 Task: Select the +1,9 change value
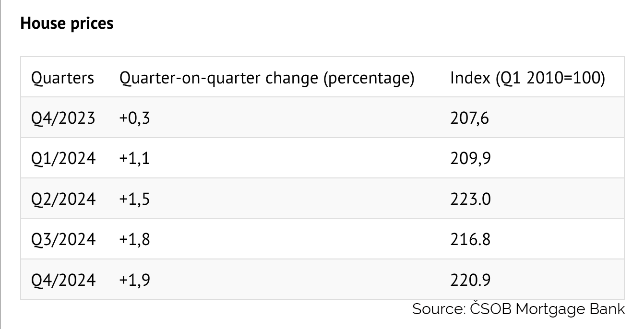(135, 280)
